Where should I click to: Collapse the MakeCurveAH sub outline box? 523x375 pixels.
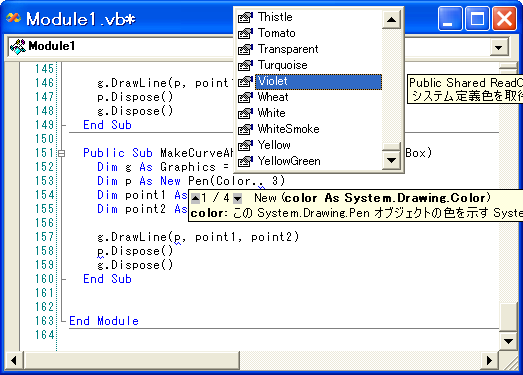pos(61,153)
